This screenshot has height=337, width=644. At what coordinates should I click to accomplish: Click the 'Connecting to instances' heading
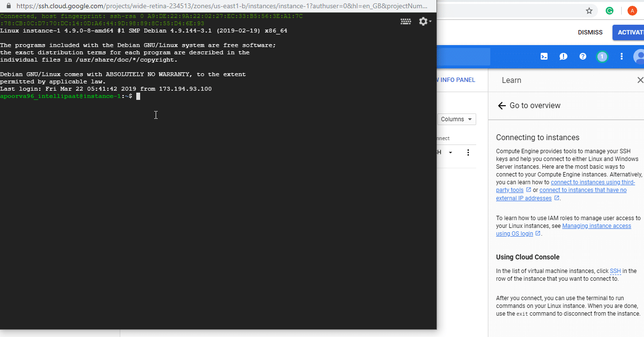(538, 138)
